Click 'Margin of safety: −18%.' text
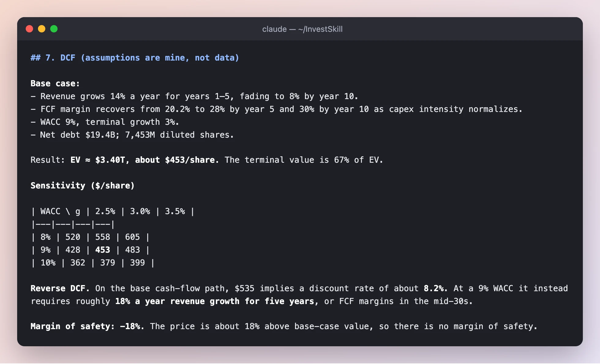The height and width of the screenshot is (364, 600). point(87,326)
